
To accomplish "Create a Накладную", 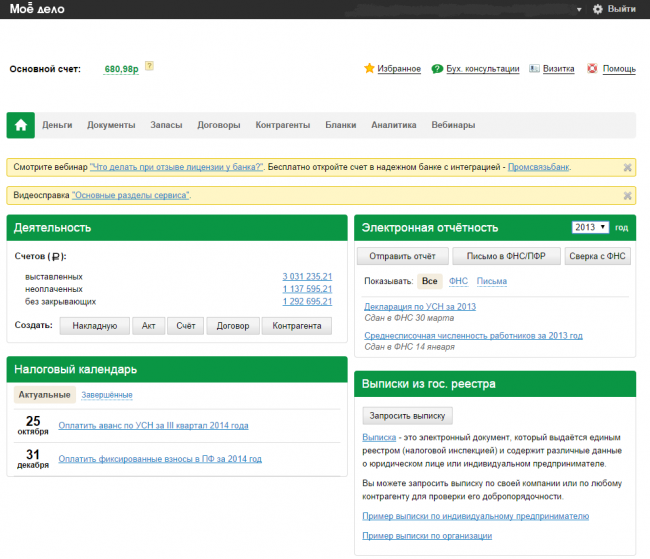I will tap(95, 326).
